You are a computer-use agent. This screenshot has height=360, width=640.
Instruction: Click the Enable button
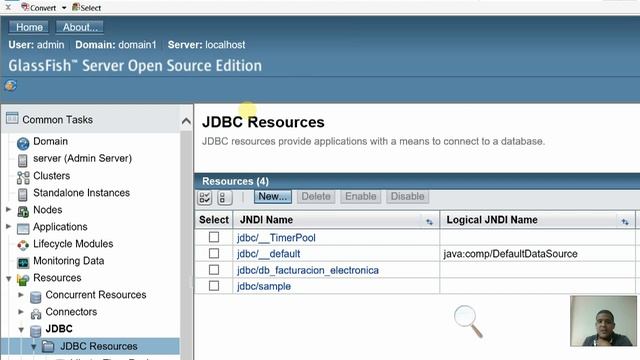pyautogui.click(x=360, y=196)
